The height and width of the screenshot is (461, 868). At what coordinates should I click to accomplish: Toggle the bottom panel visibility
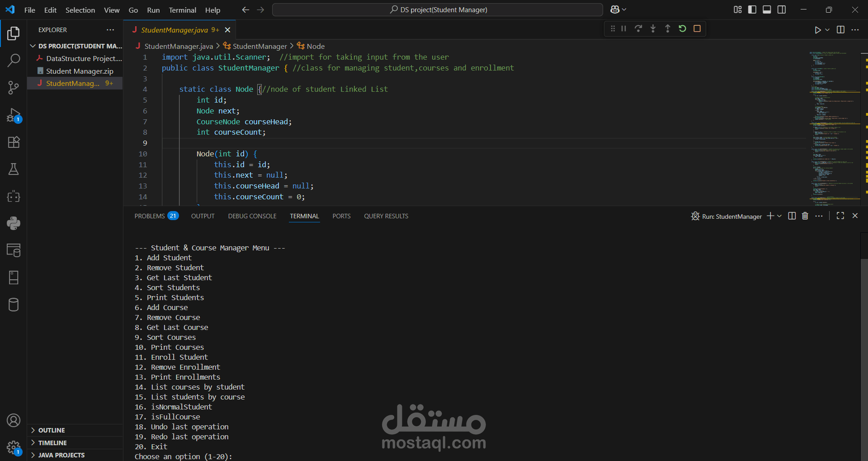point(767,9)
